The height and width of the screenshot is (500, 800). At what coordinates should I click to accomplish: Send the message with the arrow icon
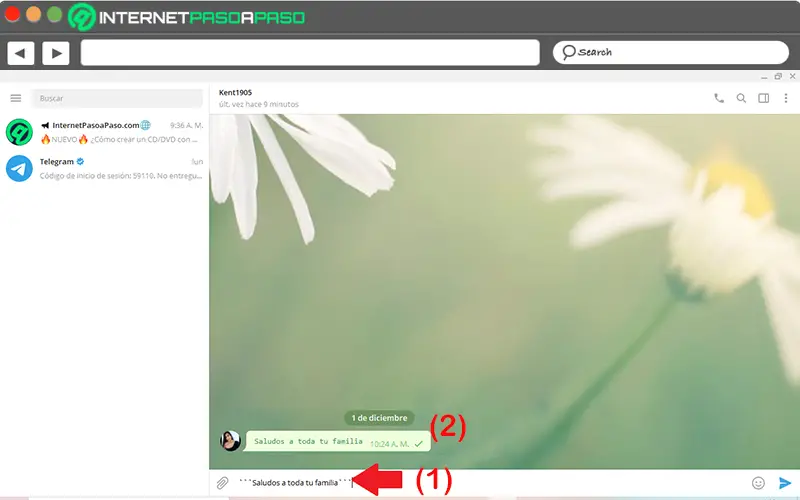click(x=785, y=483)
